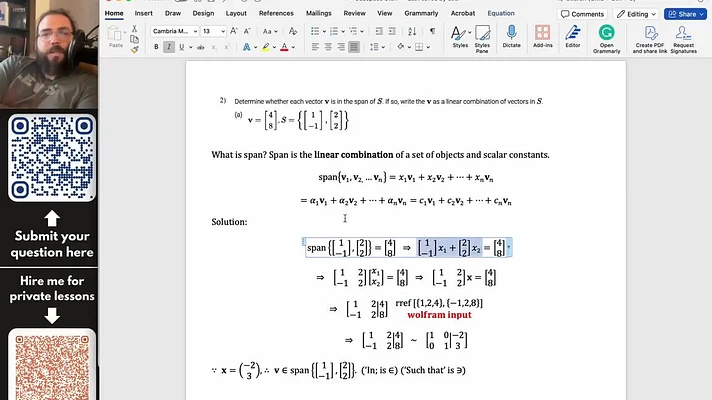Open Grammarly from the ribbon
This screenshot has height=400, width=712.
point(607,39)
